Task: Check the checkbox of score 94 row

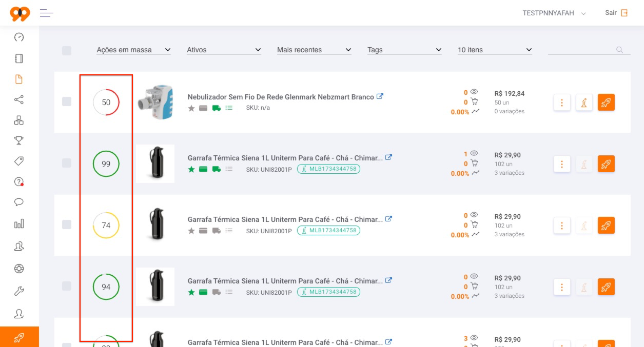Action: (67, 286)
